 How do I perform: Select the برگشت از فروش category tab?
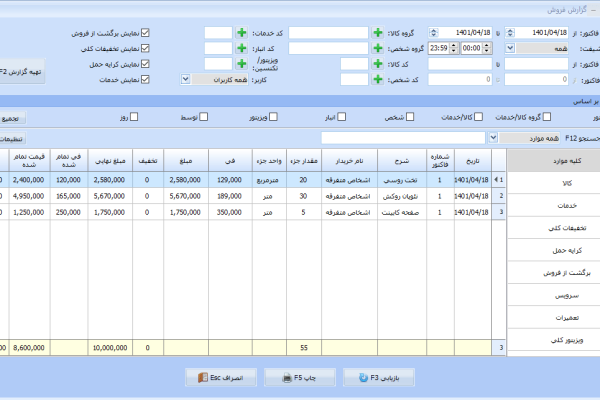coord(554,273)
